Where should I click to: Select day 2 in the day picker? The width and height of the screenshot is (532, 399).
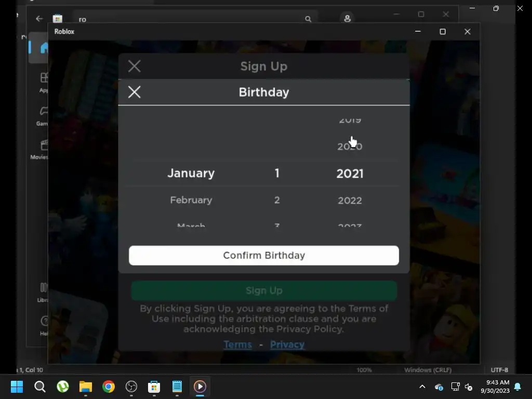277,200
